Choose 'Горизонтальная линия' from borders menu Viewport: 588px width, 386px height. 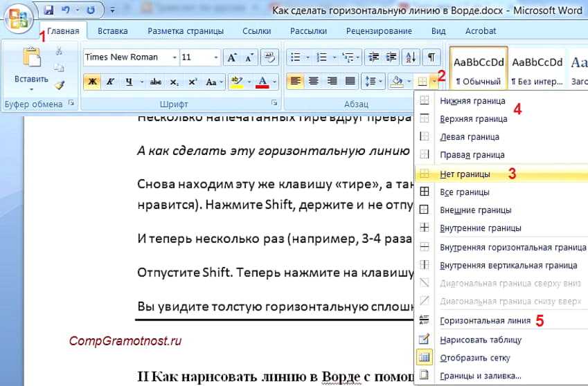click(485, 320)
